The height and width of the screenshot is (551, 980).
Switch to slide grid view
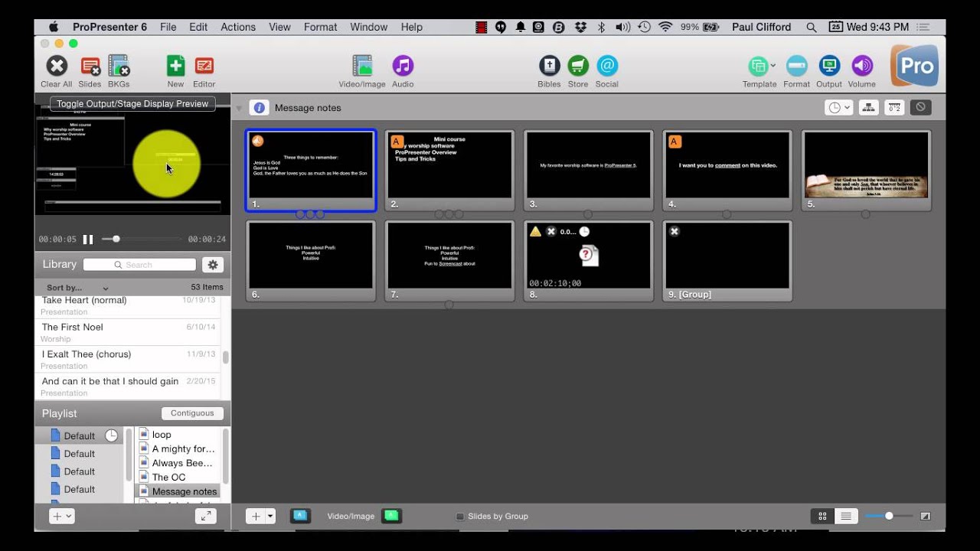(x=822, y=517)
